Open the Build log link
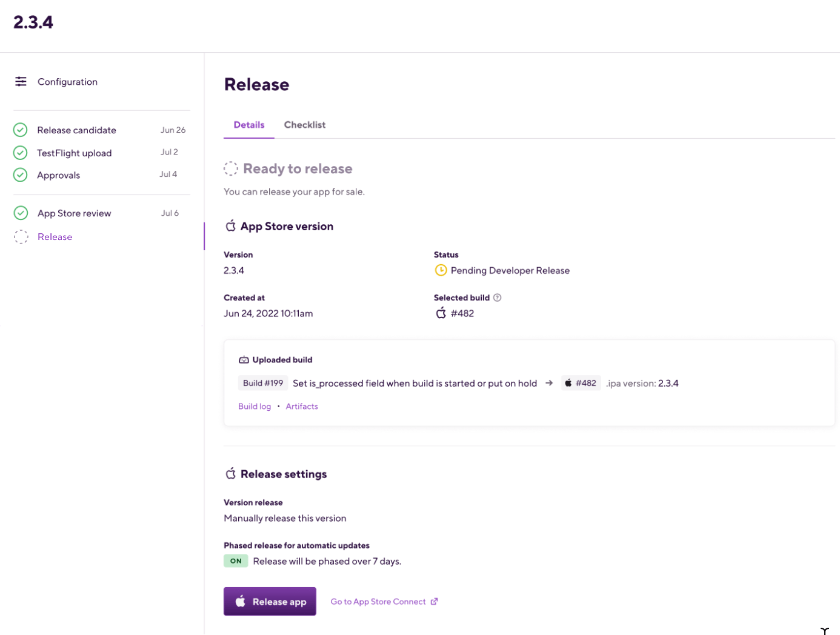 click(x=255, y=406)
